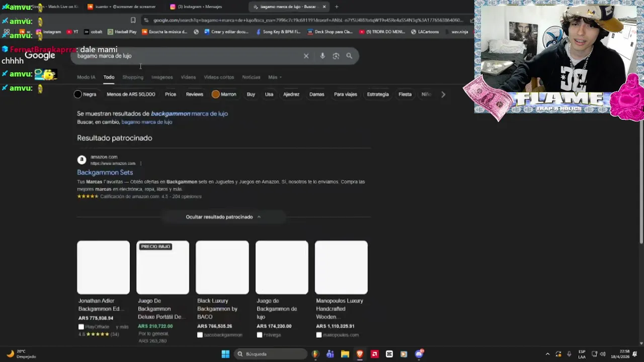The image size is (644, 362).
Task: Open the Backgammon Sets Amazon link
Action: coord(105,172)
